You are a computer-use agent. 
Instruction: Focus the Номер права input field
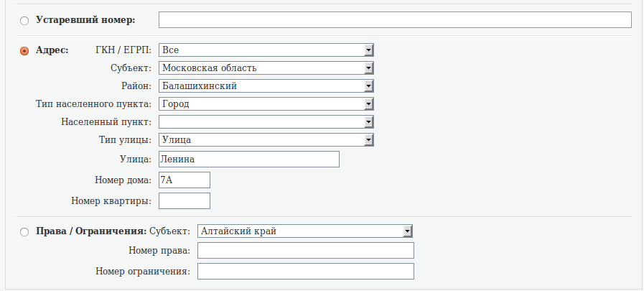(x=306, y=251)
